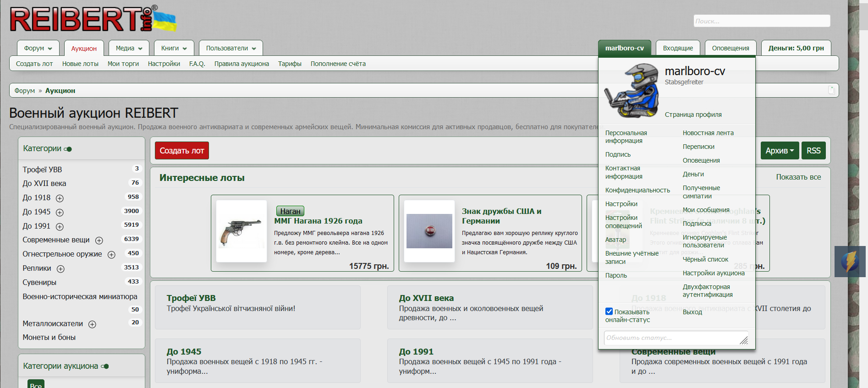Click Форум breadcrumb link
The image size is (868, 388).
tap(24, 91)
